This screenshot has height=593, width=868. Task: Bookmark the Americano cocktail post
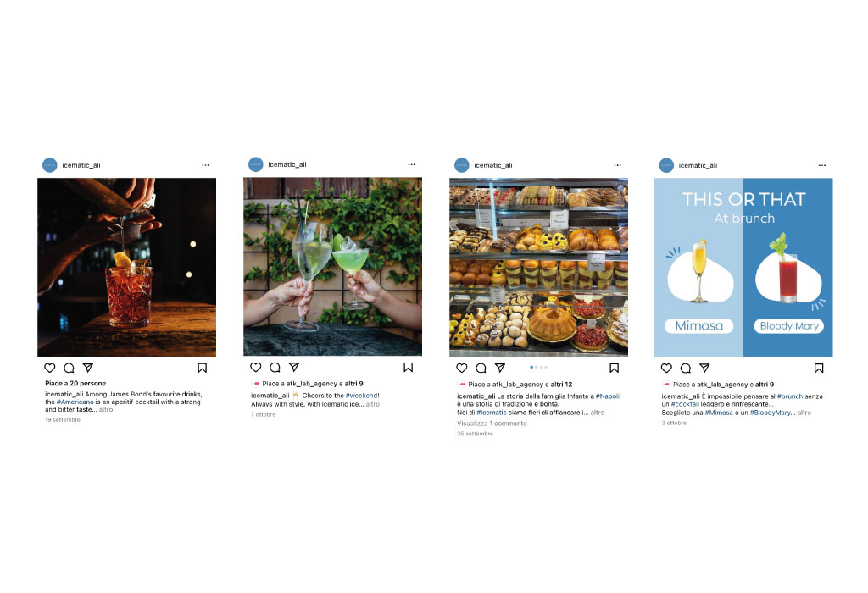pyautogui.click(x=202, y=368)
